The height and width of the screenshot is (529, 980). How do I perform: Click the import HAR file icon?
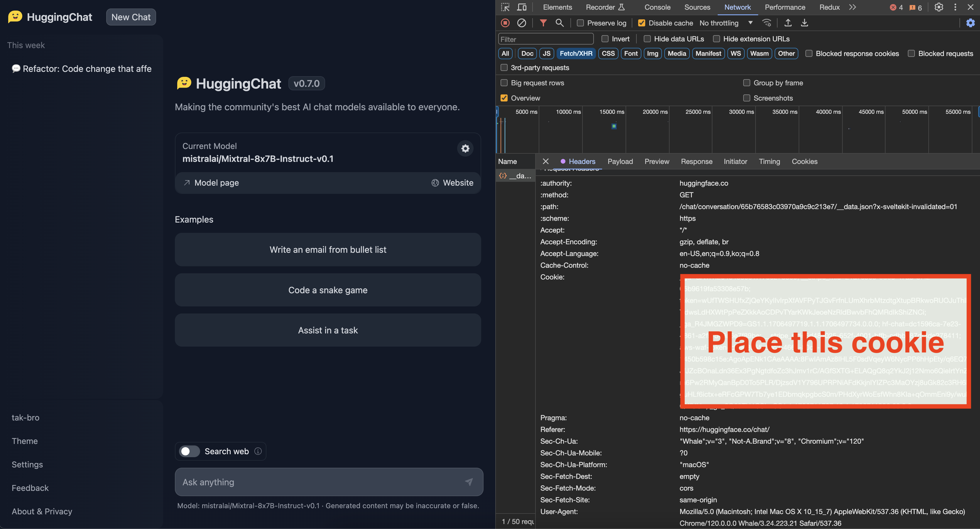787,23
